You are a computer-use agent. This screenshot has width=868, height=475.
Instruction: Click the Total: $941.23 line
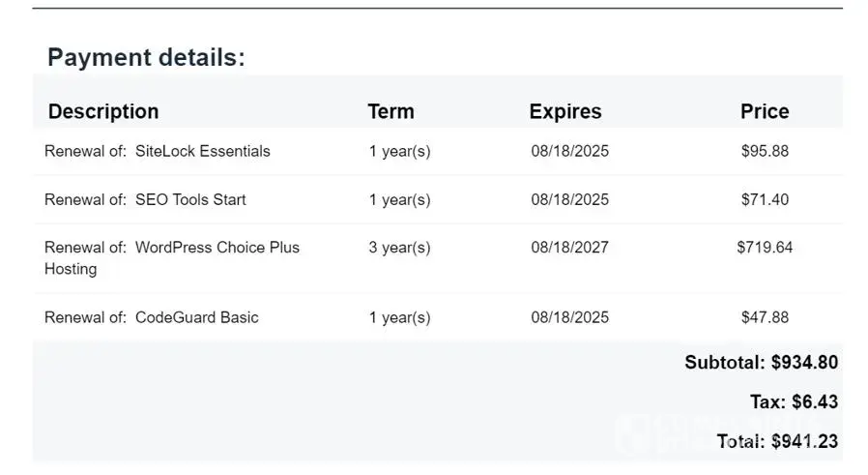(777, 441)
